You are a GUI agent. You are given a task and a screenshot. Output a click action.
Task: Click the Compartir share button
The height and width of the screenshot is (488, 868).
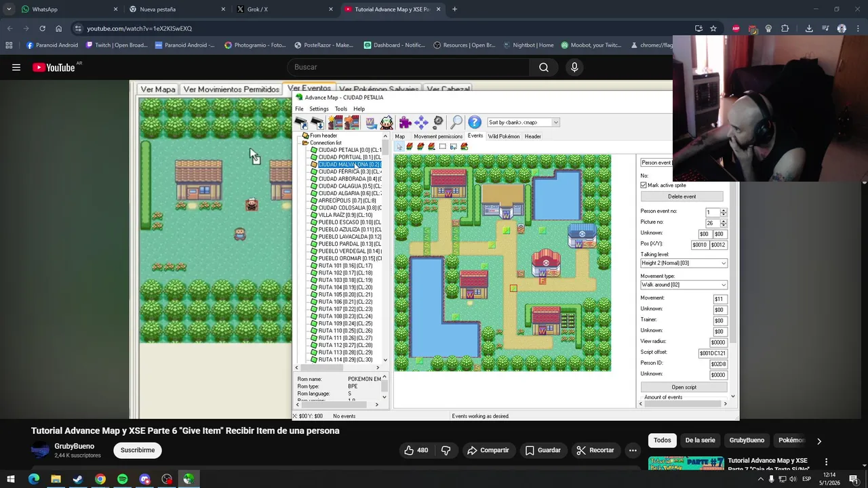pos(488,450)
